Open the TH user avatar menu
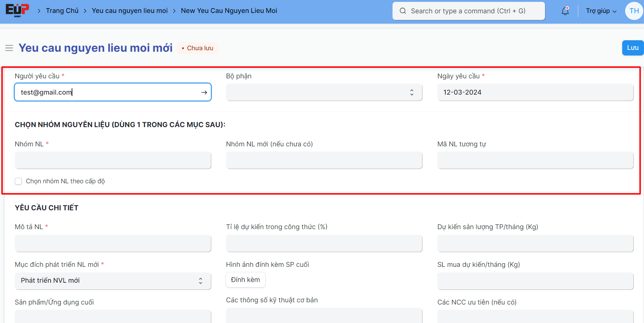This screenshot has height=323, width=644. click(634, 11)
